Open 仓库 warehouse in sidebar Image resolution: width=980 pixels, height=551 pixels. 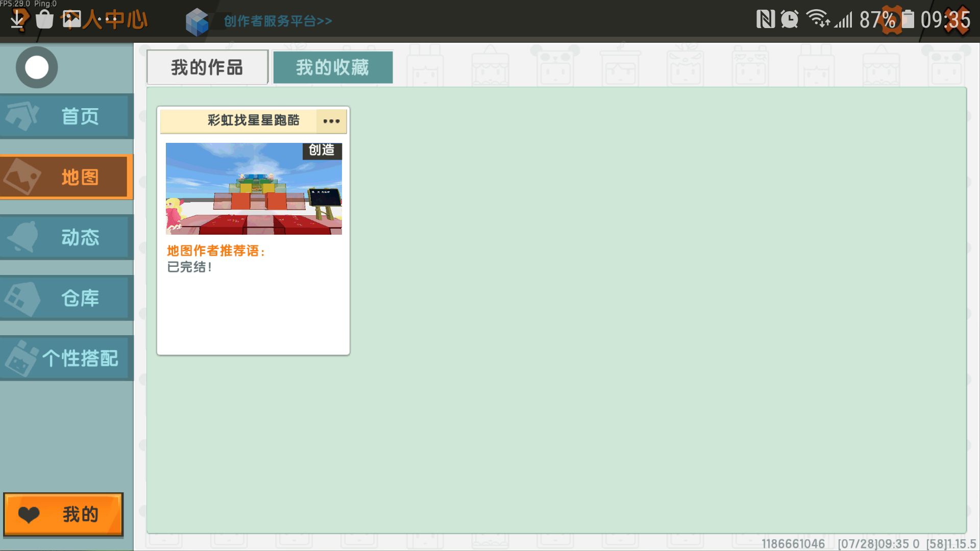pos(67,298)
